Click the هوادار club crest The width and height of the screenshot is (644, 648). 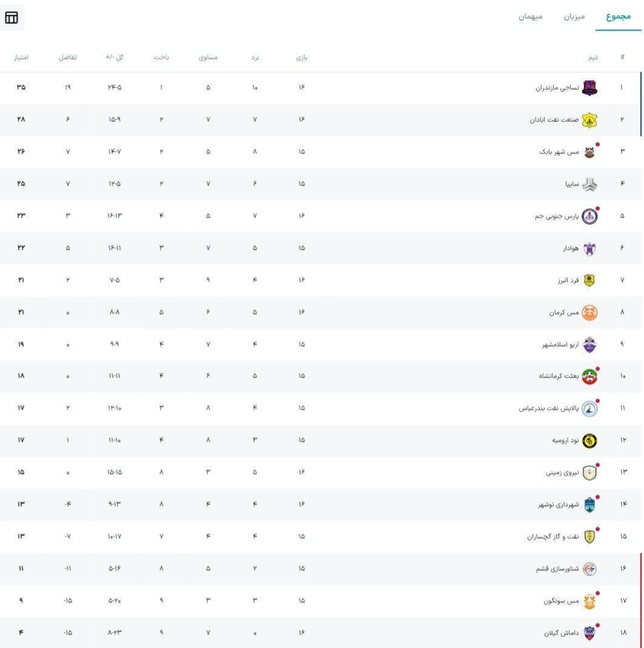tap(589, 249)
